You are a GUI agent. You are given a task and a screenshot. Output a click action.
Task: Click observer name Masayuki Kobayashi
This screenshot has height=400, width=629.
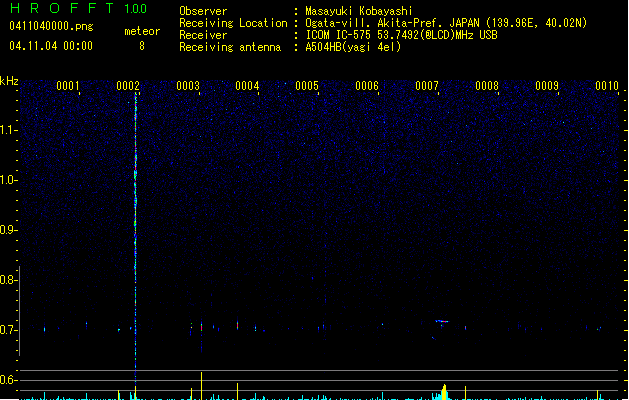359,11
